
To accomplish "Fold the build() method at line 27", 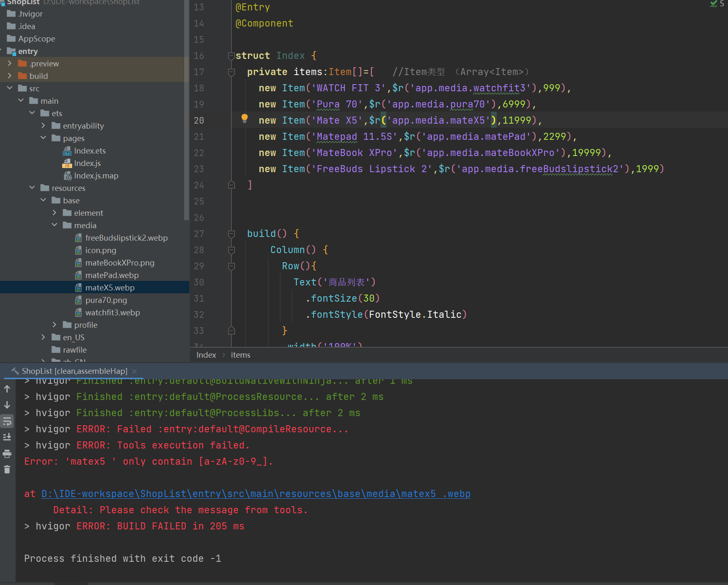I will pyautogui.click(x=232, y=234).
